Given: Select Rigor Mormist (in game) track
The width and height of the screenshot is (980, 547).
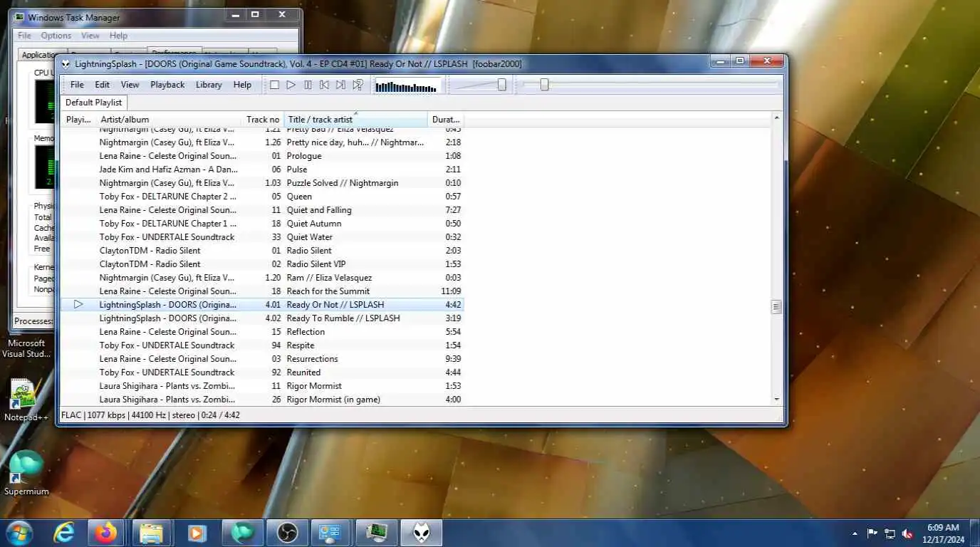Looking at the screenshot, I should tap(262, 400).
